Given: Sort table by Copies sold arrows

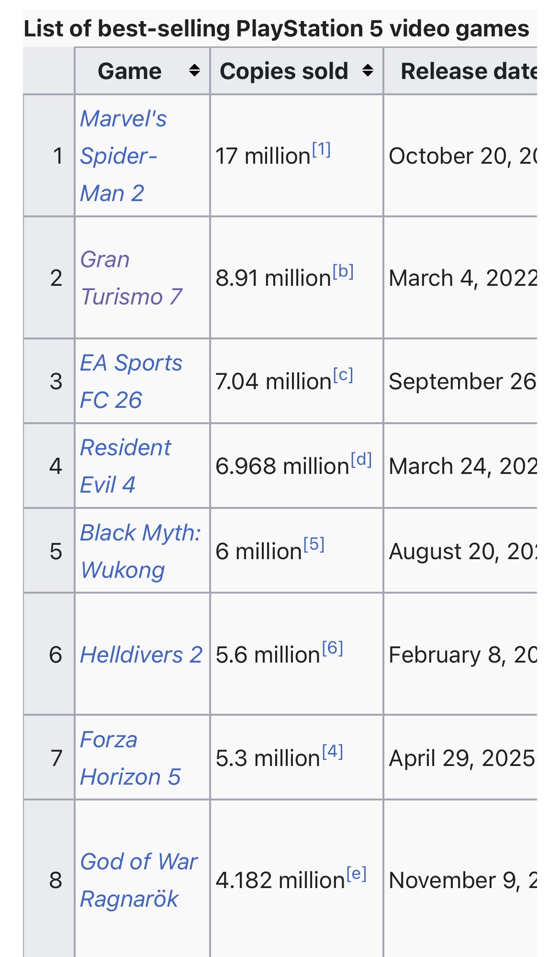Looking at the screenshot, I should click(x=368, y=71).
